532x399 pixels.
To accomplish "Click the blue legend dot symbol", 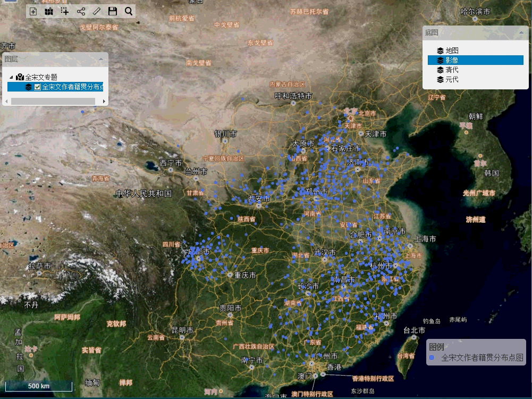I will pyautogui.click(x=432, y=358).
